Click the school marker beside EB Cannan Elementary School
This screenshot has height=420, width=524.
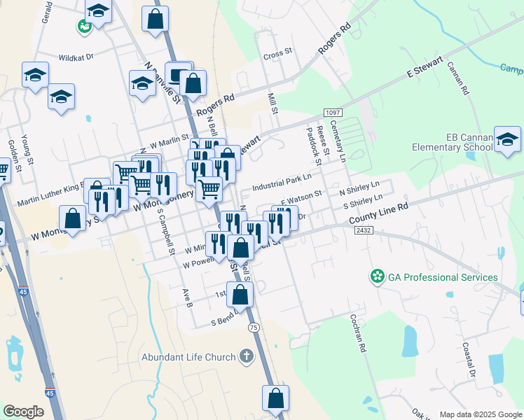[507, 141]
